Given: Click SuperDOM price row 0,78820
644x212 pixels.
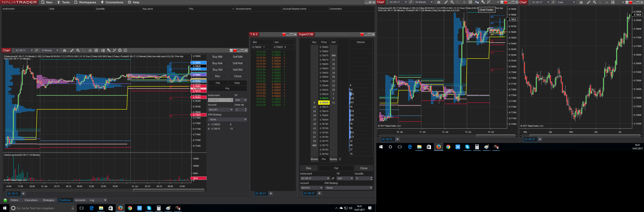Looking at the screenshot, I should [324, 103].
